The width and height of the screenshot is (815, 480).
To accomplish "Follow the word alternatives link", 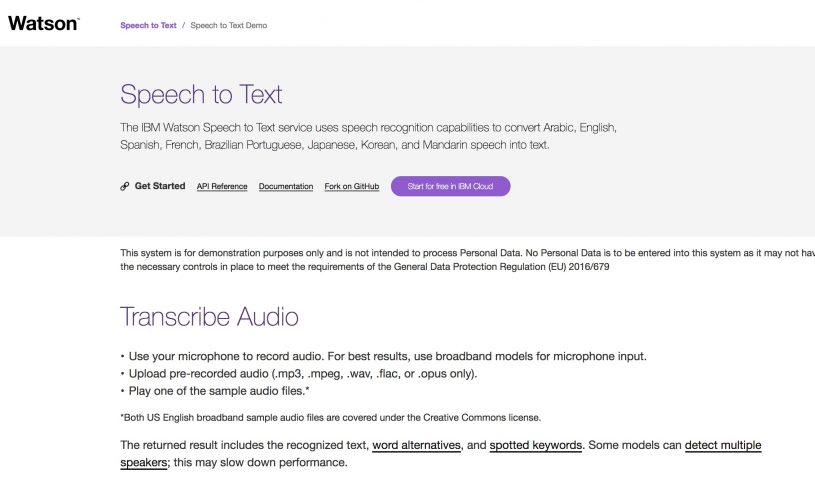I will pyautogui.click(x=416, y=445).
